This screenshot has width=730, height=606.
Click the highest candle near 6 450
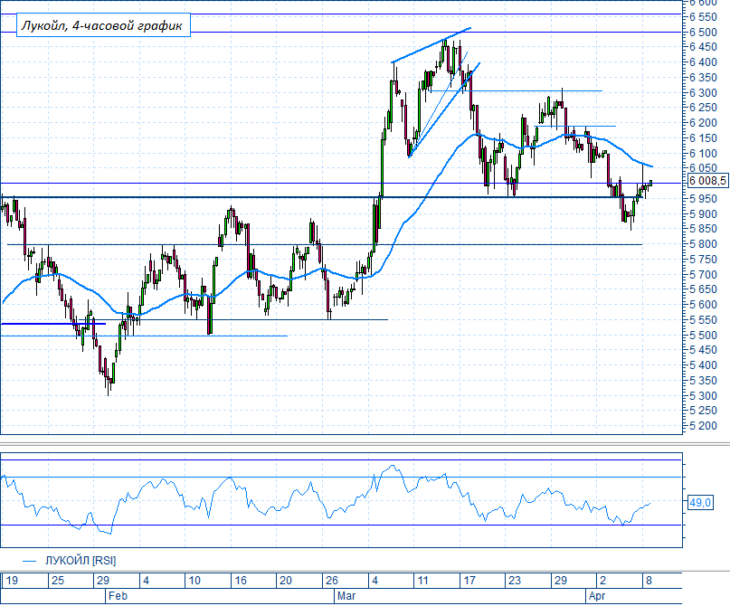click(x=445, y=48)
